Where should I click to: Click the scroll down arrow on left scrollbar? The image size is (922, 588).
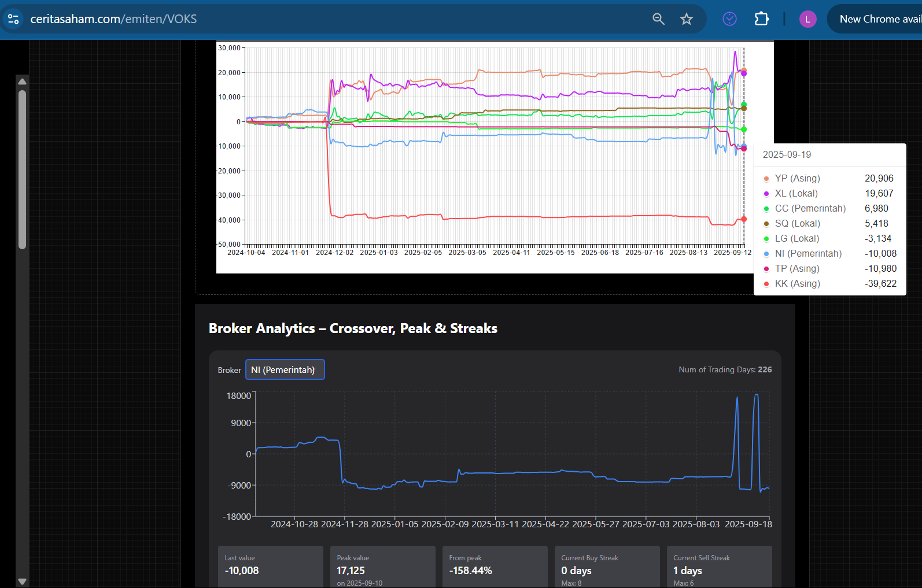pos(22,581)
